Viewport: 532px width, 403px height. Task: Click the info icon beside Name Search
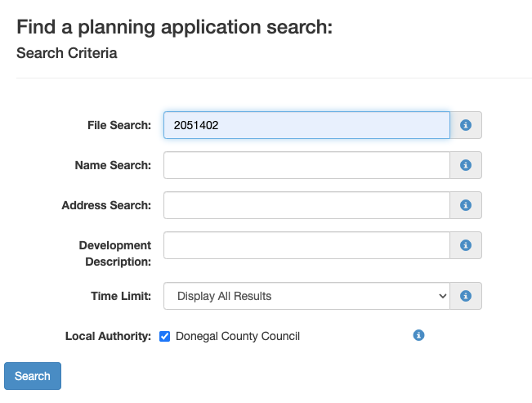coord(466,165)
